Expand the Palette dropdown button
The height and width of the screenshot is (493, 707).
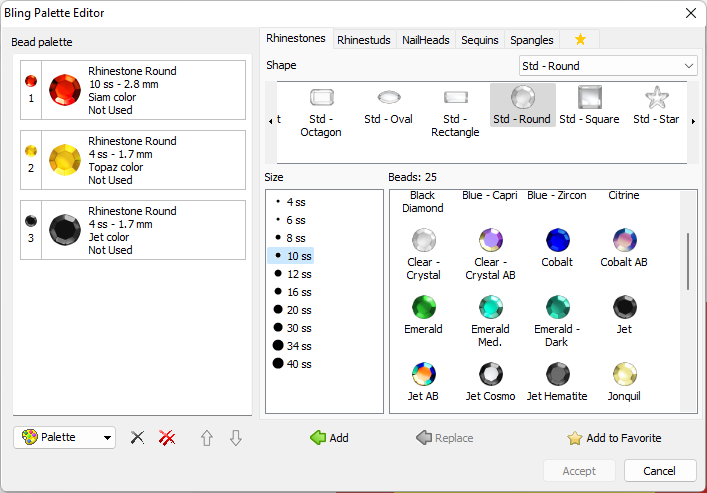pyautogui.click(x=65, y=438)
